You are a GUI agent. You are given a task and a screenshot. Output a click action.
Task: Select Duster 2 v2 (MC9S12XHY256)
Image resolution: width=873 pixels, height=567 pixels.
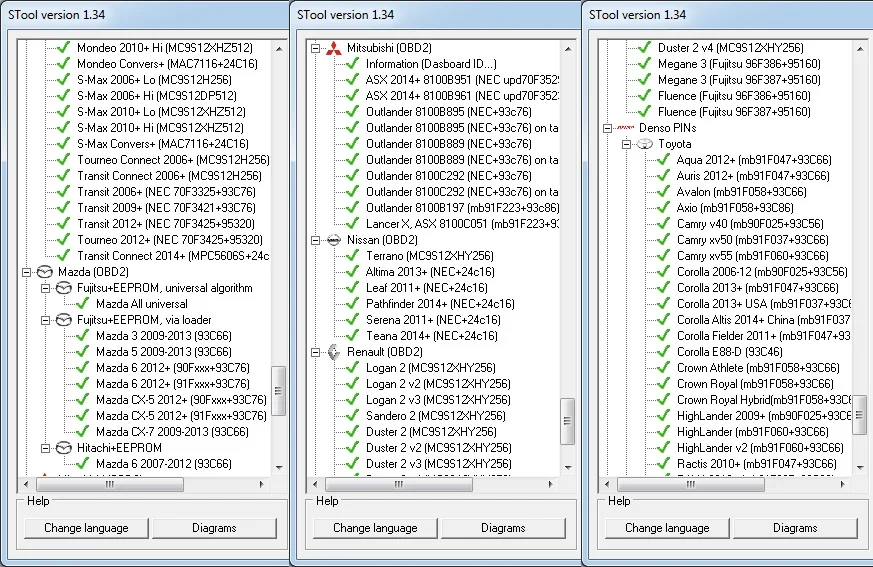click(x=438, y=448)
